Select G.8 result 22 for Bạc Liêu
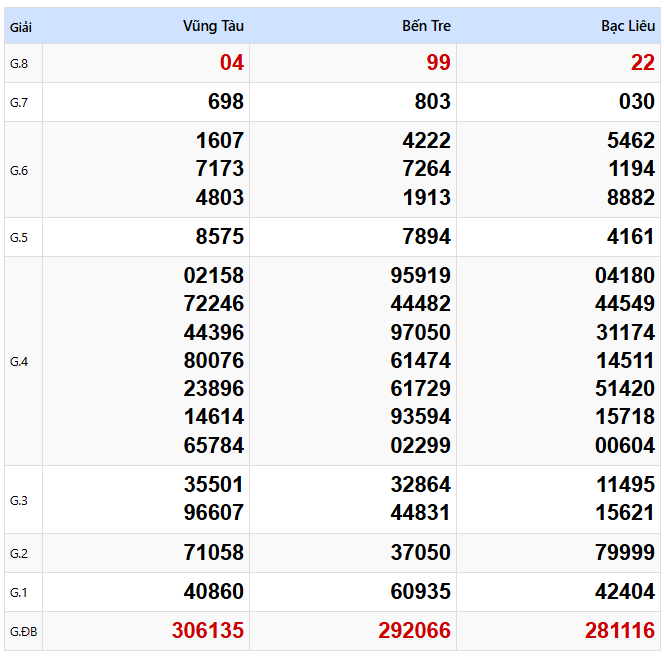The height and width of the screenshot is (659, 664). pyautogui.click(x=643, y=63)
